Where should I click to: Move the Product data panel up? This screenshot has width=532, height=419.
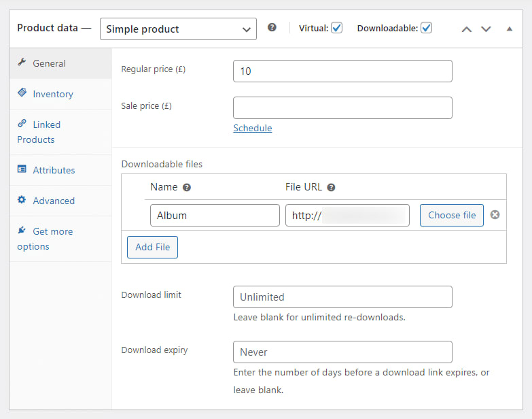point(467,29)
